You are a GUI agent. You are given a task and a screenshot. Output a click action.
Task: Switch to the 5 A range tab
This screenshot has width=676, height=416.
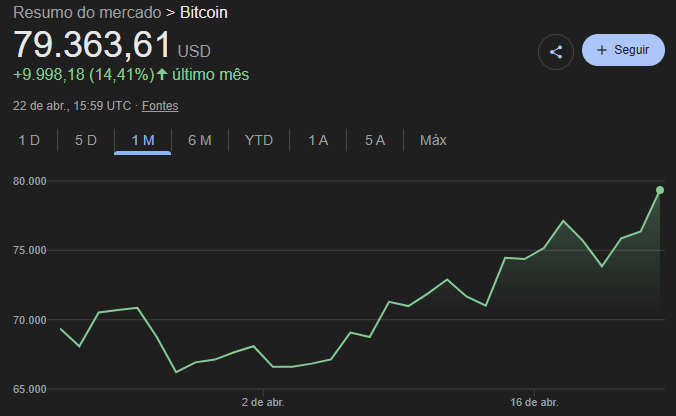point(375,140)
